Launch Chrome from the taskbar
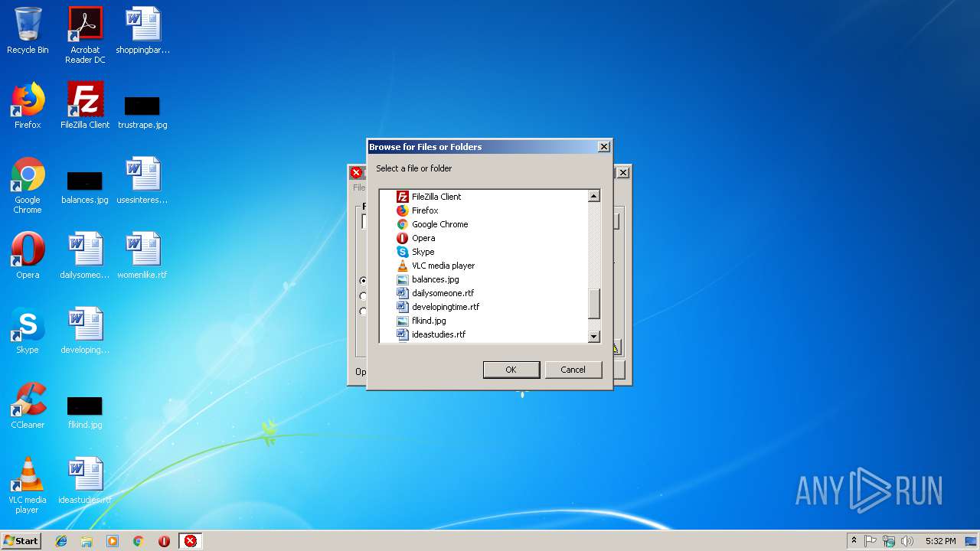 [x=138, y=541]
